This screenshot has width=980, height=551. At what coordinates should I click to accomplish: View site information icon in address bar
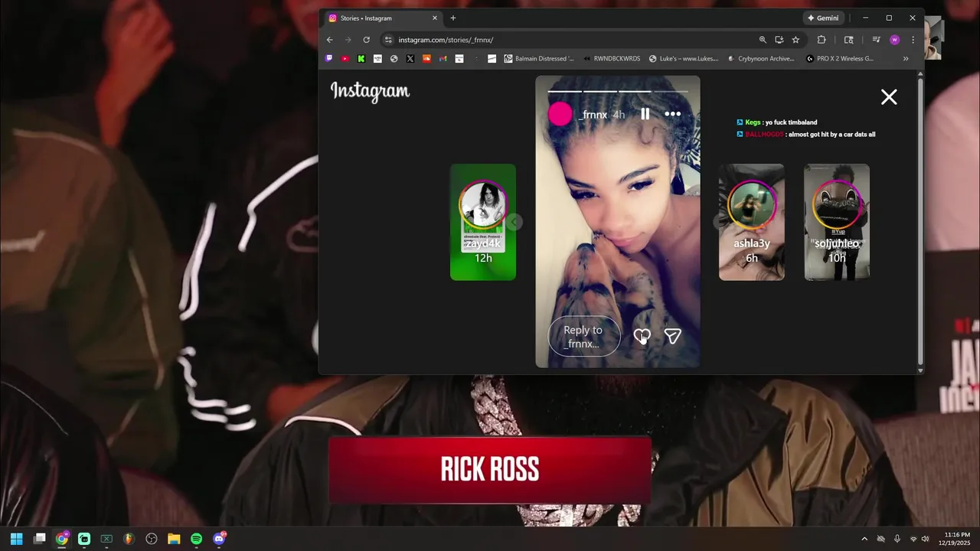click(388, 40)
